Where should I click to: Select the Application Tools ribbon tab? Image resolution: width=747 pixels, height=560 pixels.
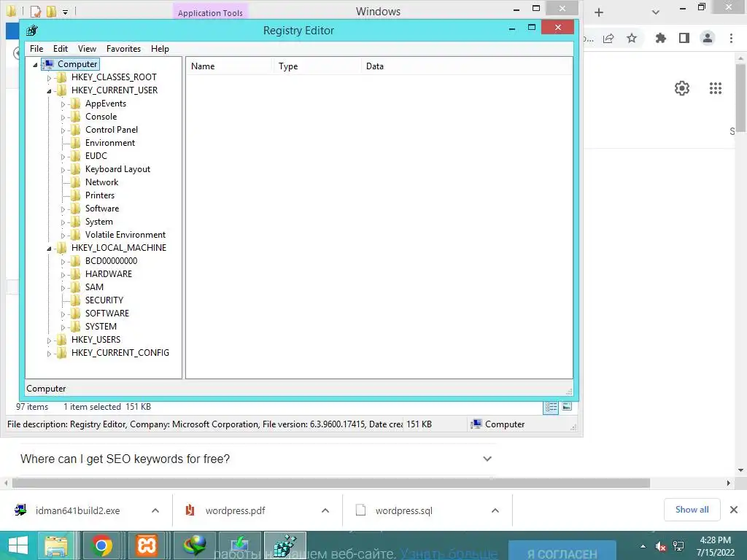coord(210,13)
